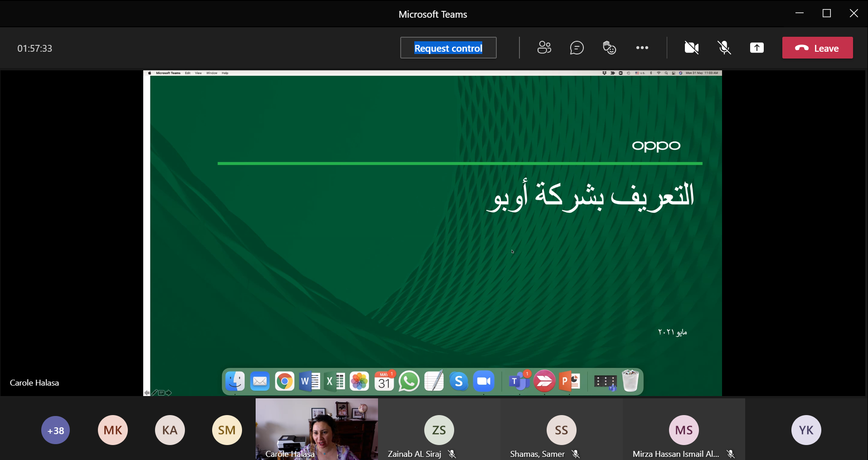Select Zainab AL Siraj's participant tile
Viewport: 868px width, 460px height.
[x=439, y=429]
